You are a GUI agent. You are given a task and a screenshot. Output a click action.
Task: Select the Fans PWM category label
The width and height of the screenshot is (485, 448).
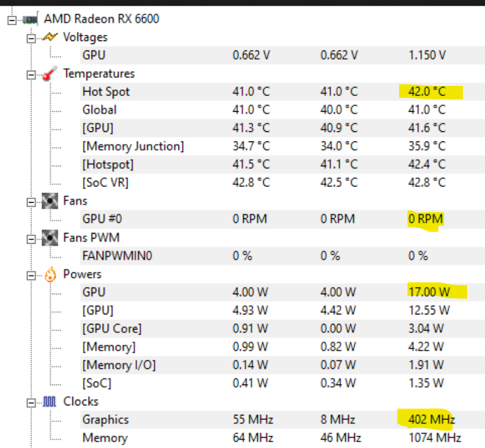pyautogui.click(x=91, y=237)
